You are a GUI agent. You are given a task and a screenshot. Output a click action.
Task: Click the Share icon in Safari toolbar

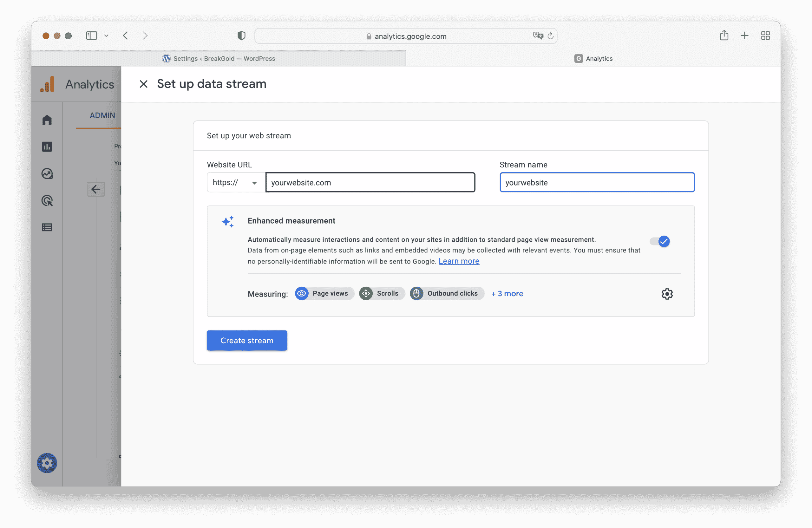click(724, 36)
